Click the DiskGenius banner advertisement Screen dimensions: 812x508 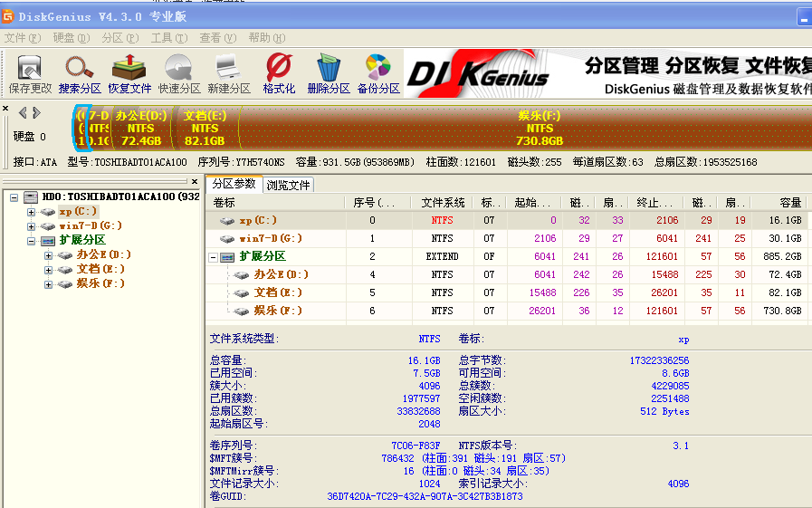[x=607, y=73]
